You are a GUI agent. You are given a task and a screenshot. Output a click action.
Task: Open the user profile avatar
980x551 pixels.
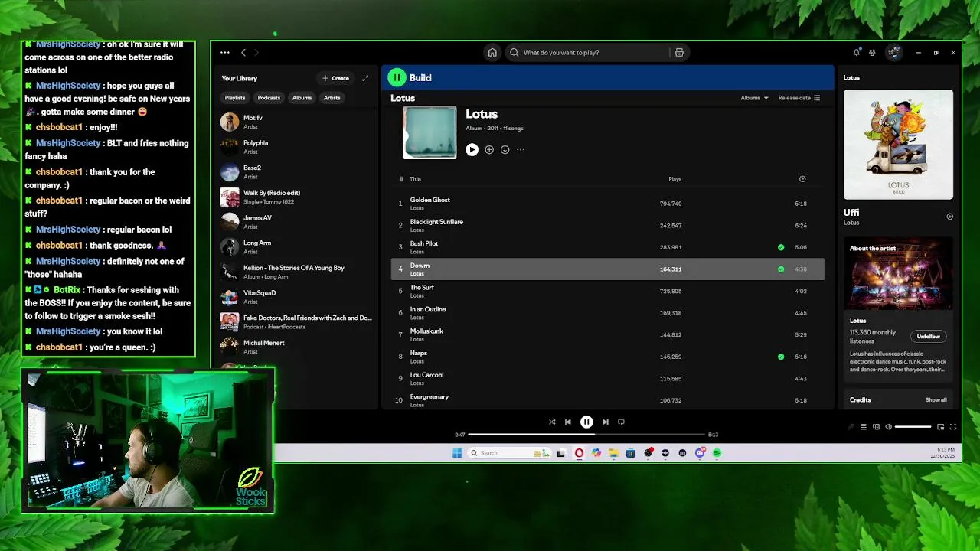pyautogui.click(x=893, y=53)
